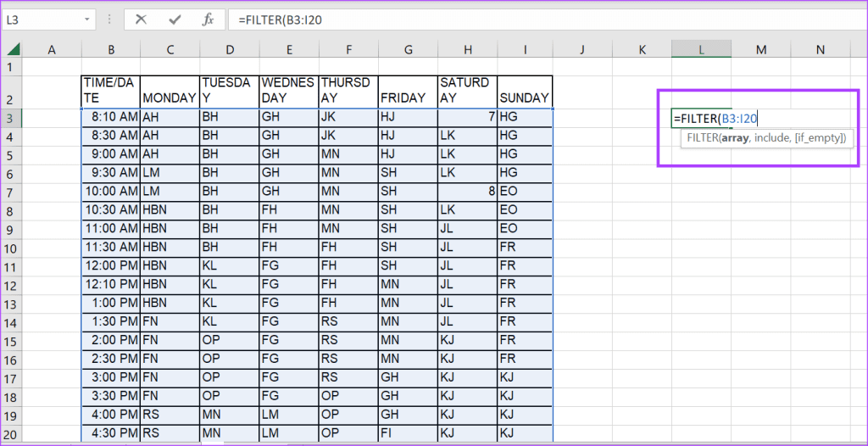868x446 pixels.
Task: Click the 8:10 AM time cell
Action: pyautogui.click(x=111, y=116)
